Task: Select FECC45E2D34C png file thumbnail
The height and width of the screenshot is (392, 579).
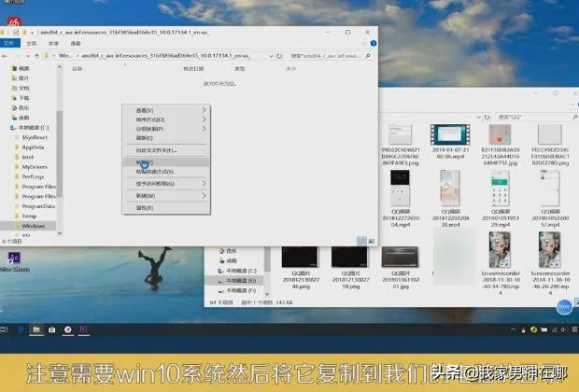Action: pyautogui.click(x=550, y=134)
